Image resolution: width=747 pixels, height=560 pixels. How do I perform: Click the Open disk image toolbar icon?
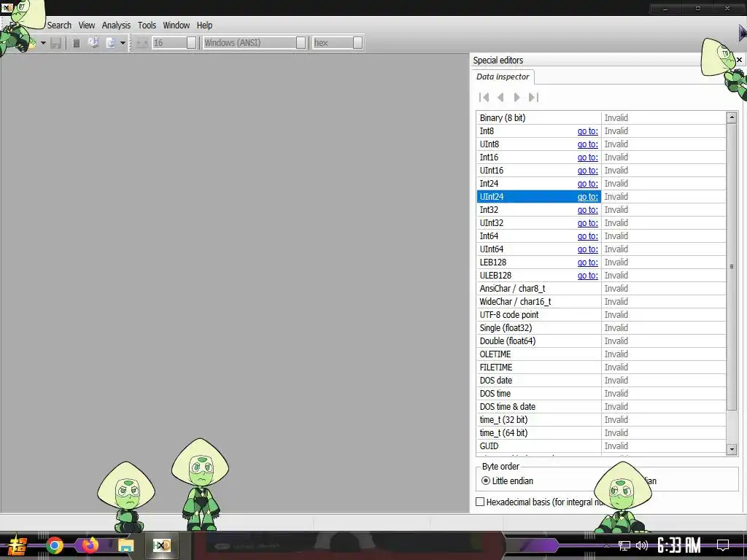111,43
